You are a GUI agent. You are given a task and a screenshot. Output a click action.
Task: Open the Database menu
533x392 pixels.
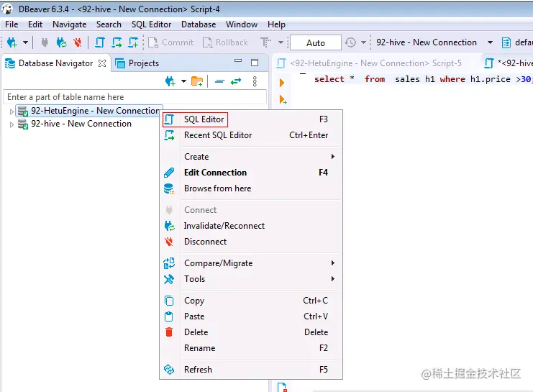pyautogui.click(x=199, y=24)
